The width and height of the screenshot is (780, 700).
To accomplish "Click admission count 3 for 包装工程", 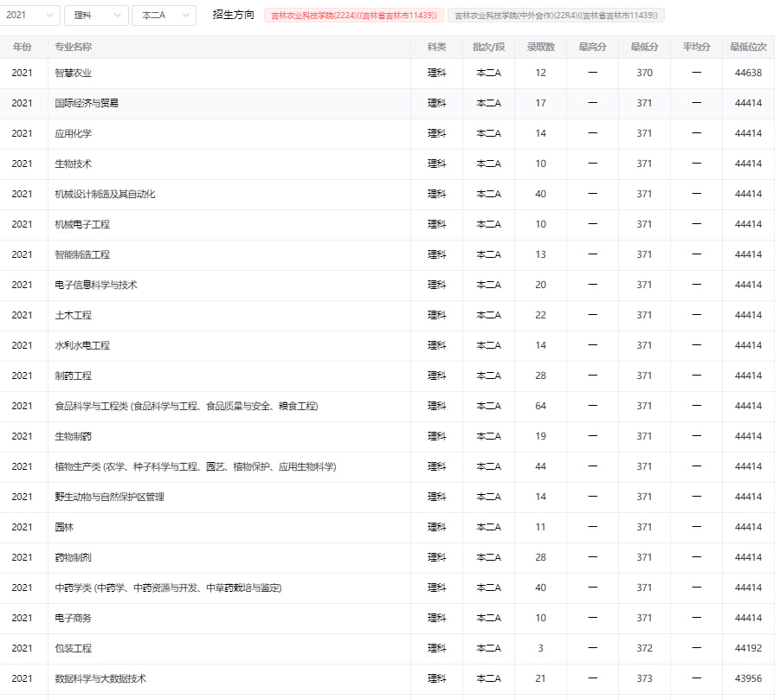I will (x=541, y=649).
